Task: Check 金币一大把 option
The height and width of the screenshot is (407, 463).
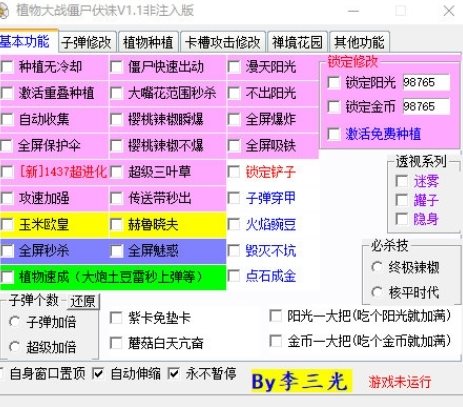Action: 276,341
